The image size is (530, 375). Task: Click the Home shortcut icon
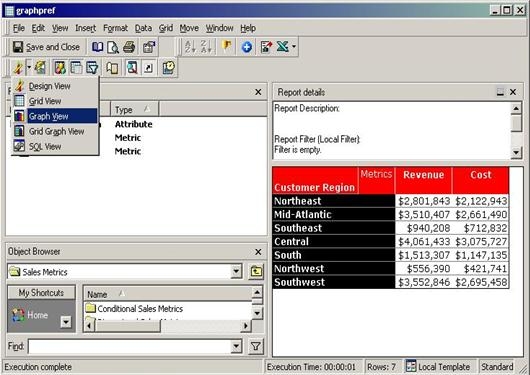(30, 315)
